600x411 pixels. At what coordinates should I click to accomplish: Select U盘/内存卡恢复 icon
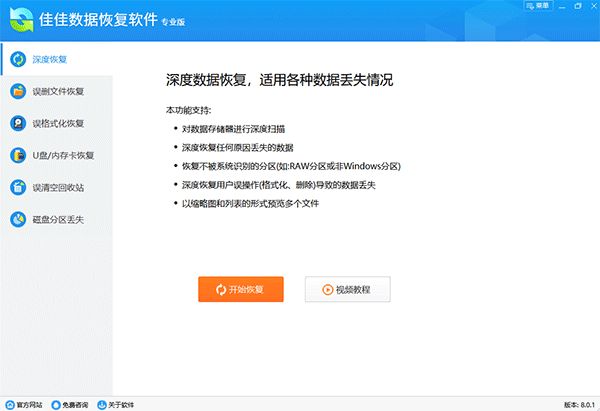pyautogui.click(x=18, y=156)
